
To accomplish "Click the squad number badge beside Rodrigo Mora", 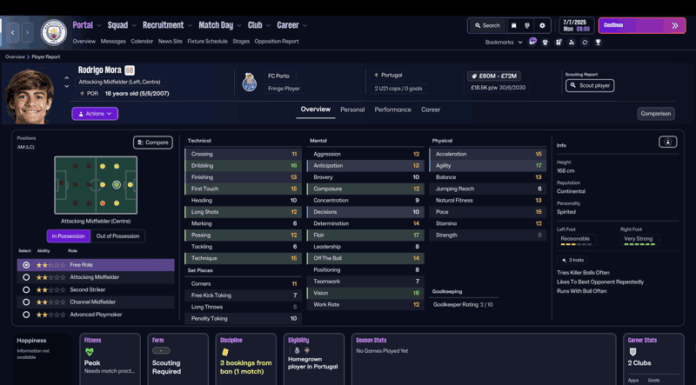I will 129,70.
